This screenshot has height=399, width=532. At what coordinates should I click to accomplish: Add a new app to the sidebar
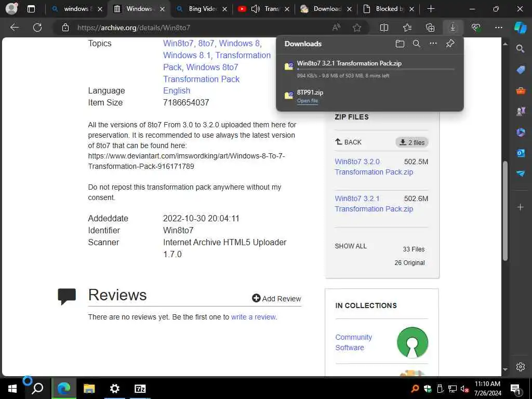click(x=520, y=207)
